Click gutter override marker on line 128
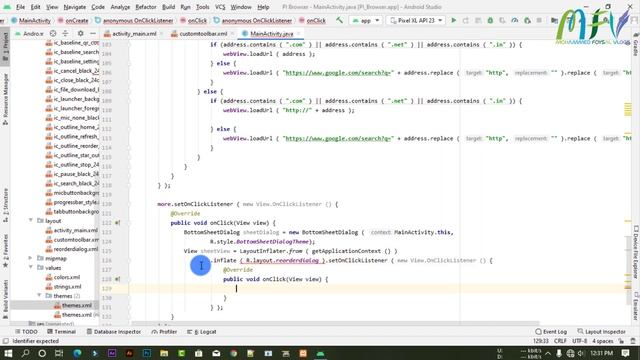The width and height of the screenshot is (640, 360). (x=117, y=279)
